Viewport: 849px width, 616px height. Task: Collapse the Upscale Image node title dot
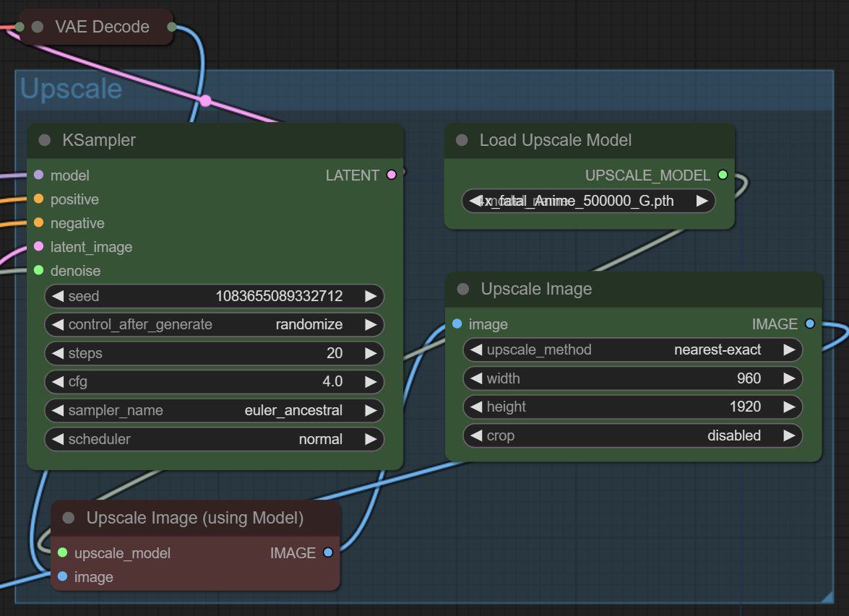pyautogui.click(x=463, y=289)
